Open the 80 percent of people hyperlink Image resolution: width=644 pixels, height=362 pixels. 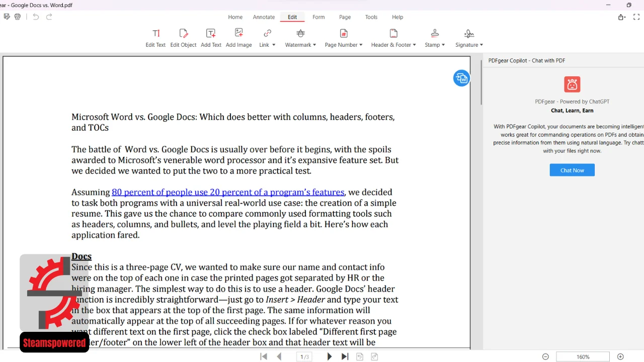(228, 192)
